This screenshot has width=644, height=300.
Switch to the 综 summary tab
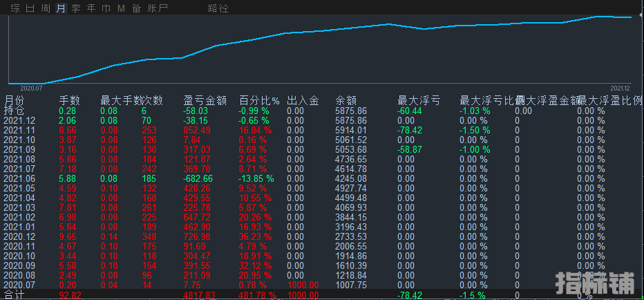click(x=15, y=8)
